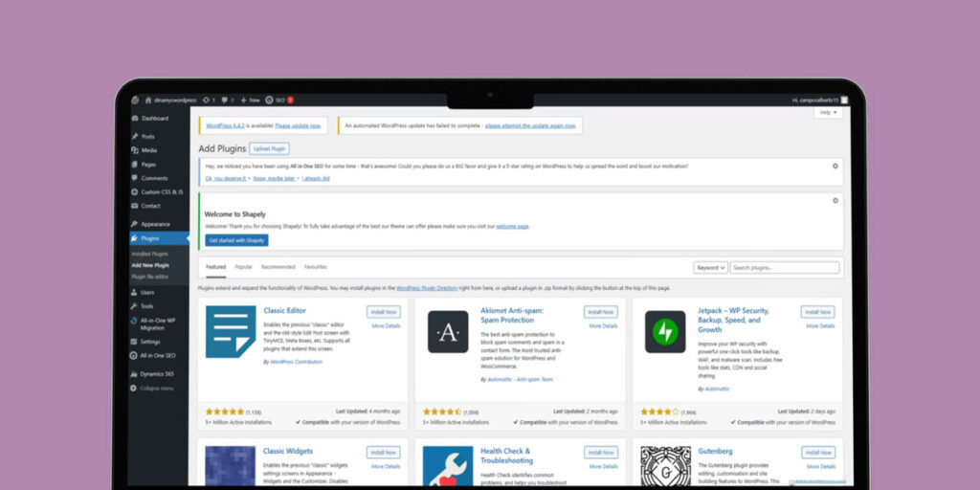Screen dimensions: 980x490
Task: Click the Gutenberg plugin icon
Action: click(665, 466)
